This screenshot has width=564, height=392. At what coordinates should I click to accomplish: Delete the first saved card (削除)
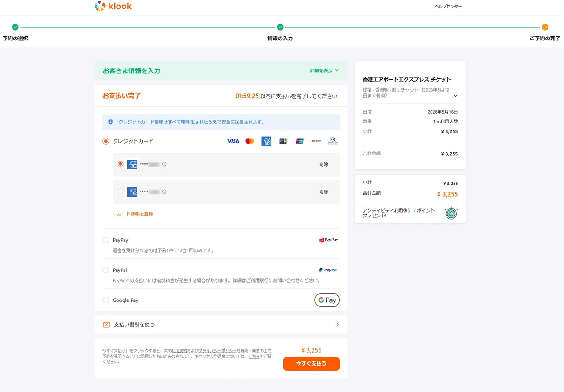[x=323, y=165]
